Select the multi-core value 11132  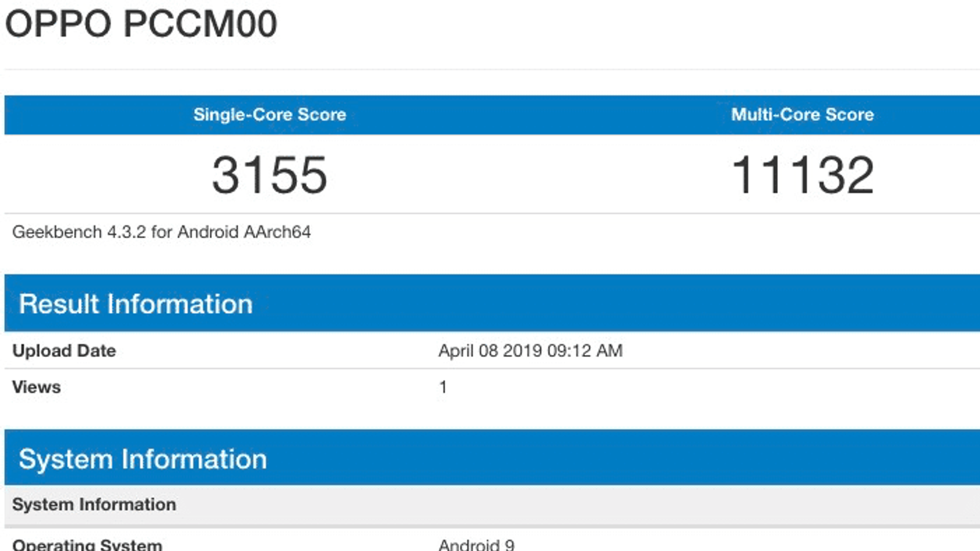802,175
